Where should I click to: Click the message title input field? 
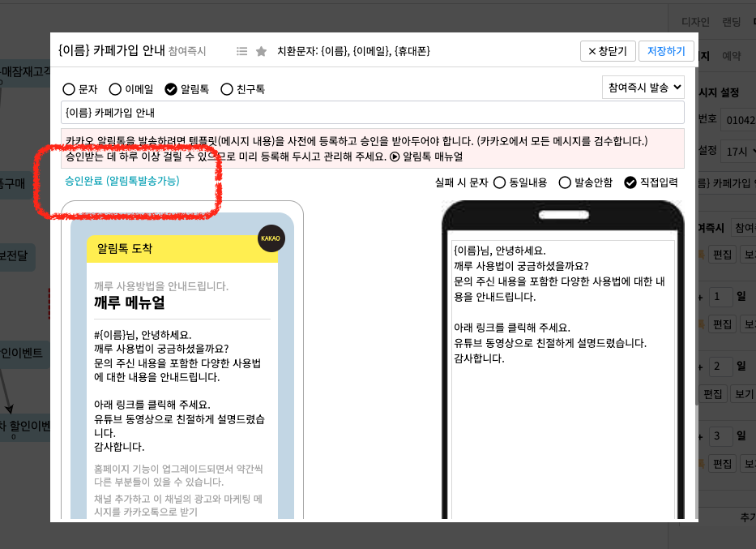click(372, 113)
